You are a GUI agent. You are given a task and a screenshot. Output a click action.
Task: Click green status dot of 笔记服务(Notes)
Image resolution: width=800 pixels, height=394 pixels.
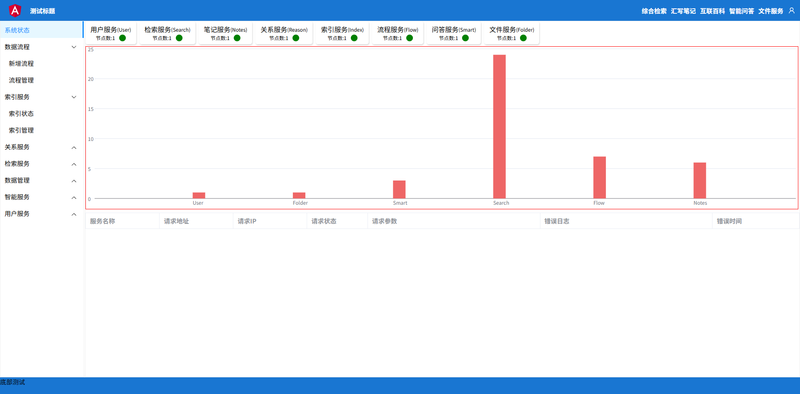(237, 38)
